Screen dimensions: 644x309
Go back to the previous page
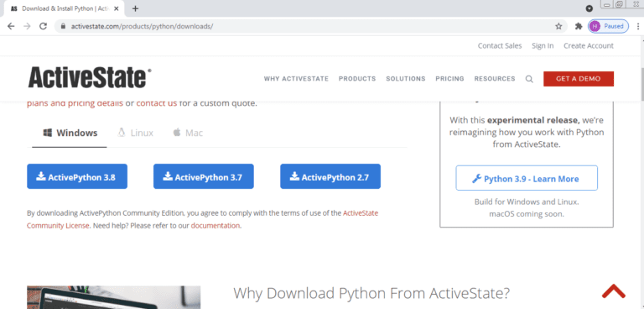[11, 26]
